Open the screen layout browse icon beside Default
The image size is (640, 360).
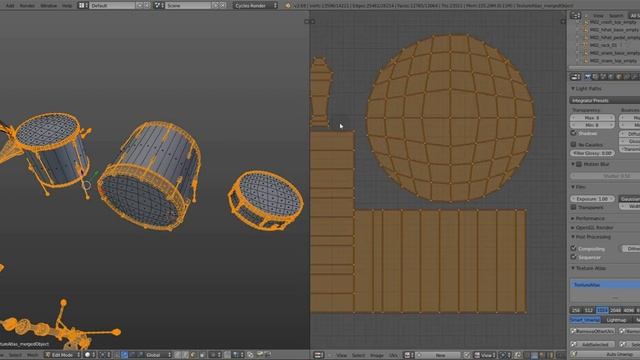(83, 6)
